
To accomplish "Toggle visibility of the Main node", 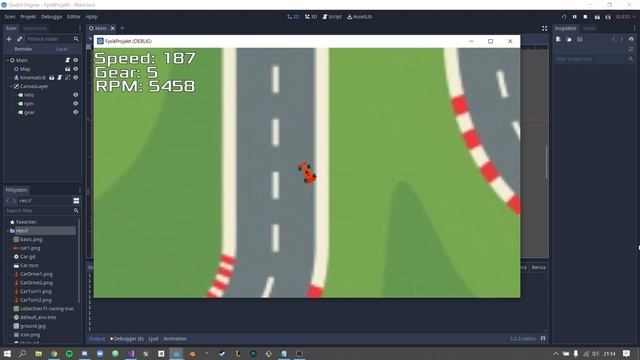I will pos(76,60).
